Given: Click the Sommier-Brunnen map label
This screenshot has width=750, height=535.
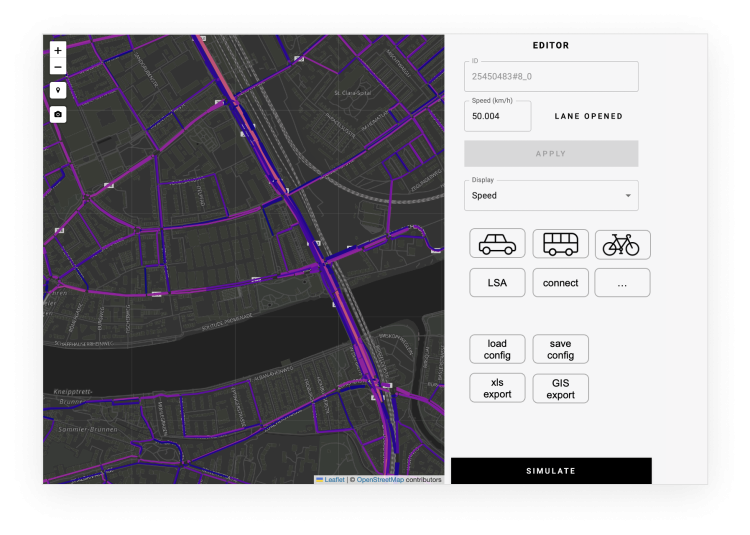Looking at the screenshot, I should tap(88, 429).
